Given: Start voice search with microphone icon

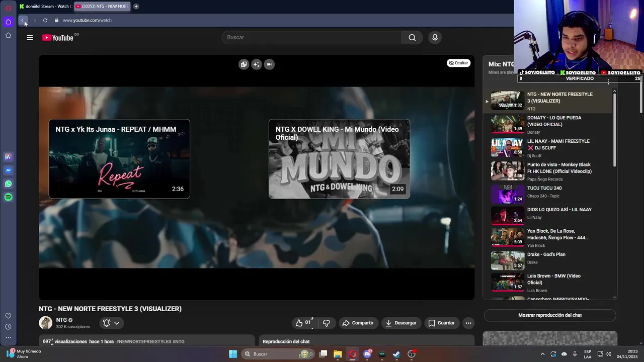Looking at the screenshot, I should click(435, 38).
